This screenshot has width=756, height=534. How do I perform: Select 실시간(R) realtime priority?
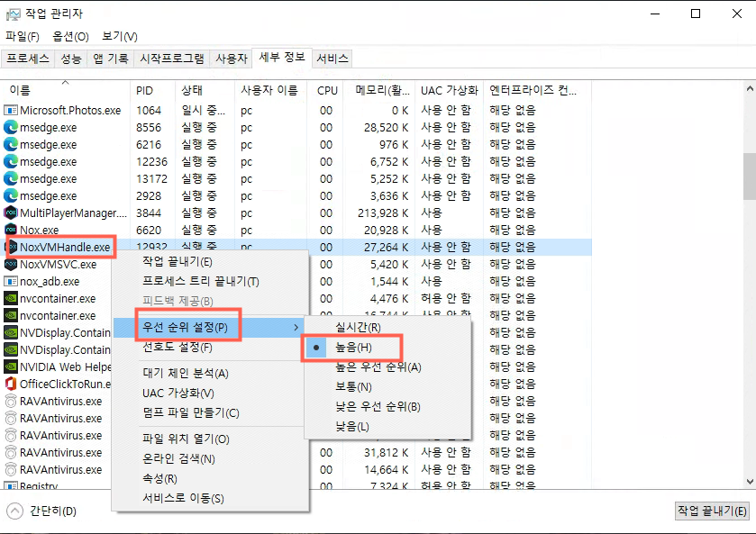359,328
